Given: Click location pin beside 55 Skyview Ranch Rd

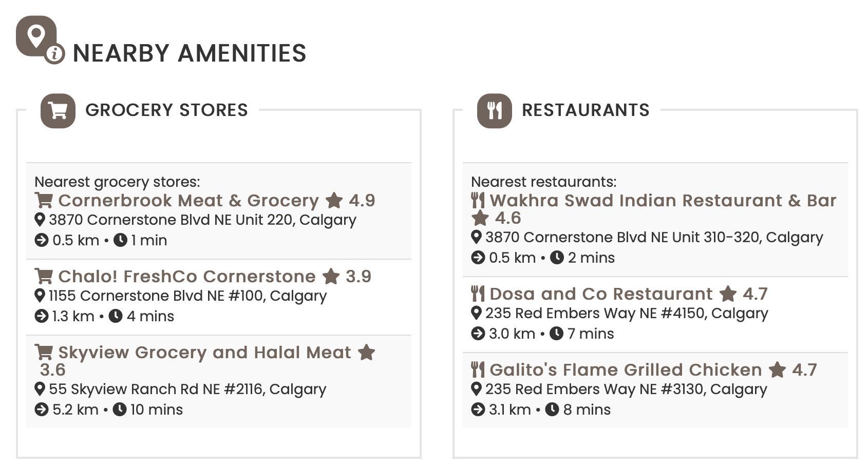Looking at the screenshot, I should click(x=40, y=389).
